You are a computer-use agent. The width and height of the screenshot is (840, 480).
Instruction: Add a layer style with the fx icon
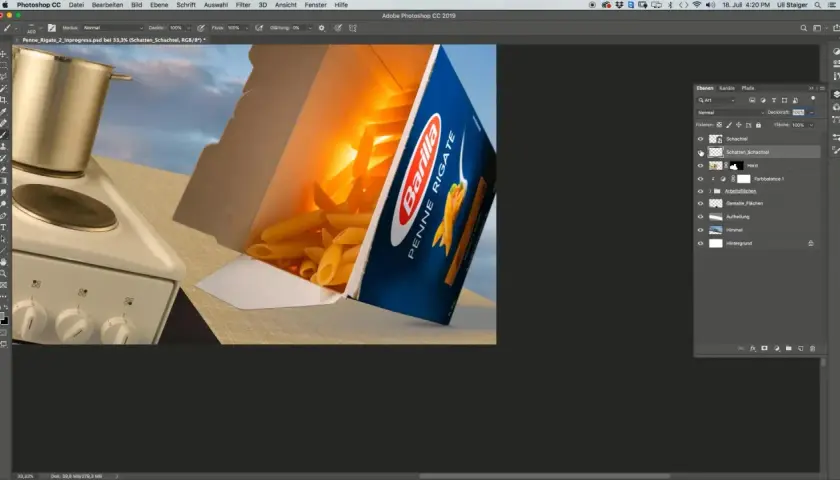tap(753, 348)
